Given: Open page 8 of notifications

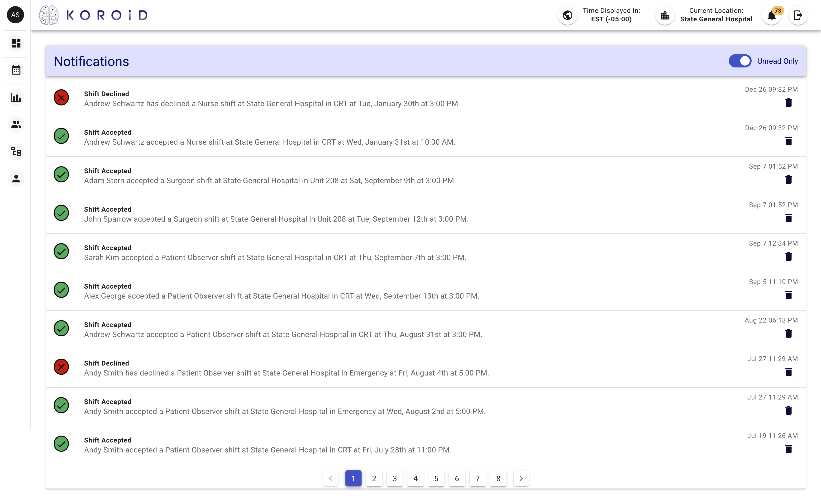Looking at the screenshot, I should (x=498, y=478).
